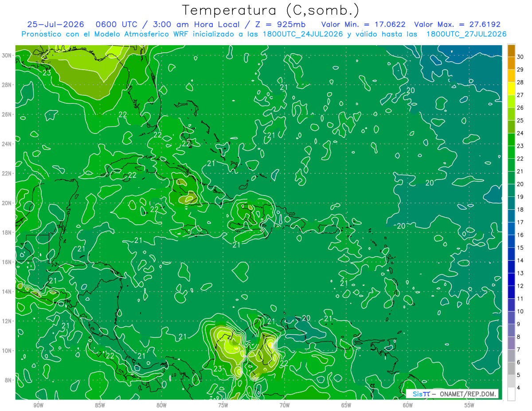Select the 70W longitude label
Image resolution: width=532 pixels, height=411 pixels.
pyautogui.click(x=285, y=405)
